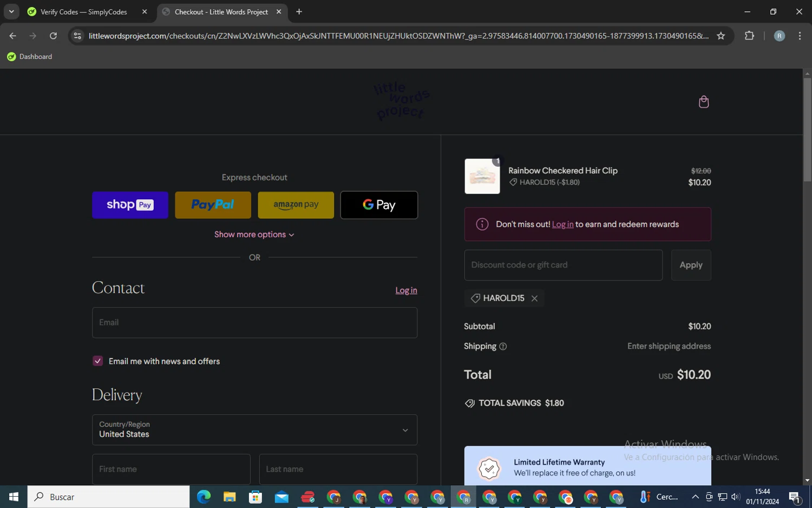Screen dimensions: 812x508
Task: Pay with the PayPal express button
Action: point(213,205)
